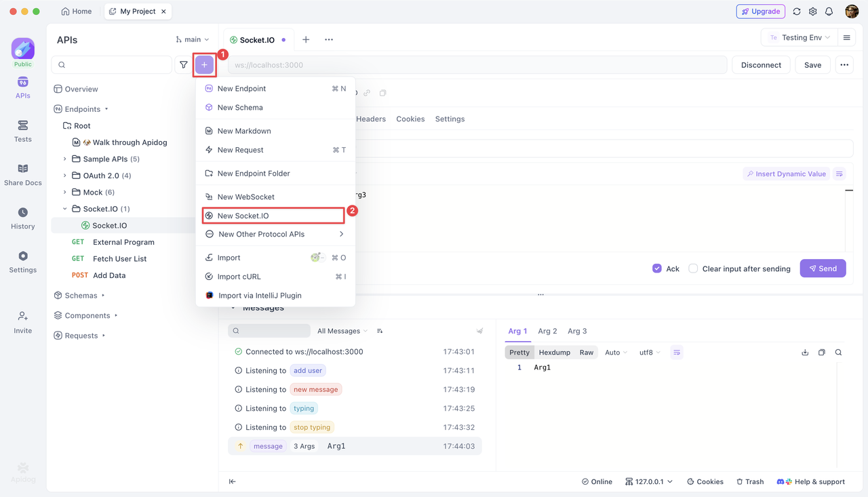868x497 pixels.
Task: Click the message sort filter icon
Action: point(380,331)
